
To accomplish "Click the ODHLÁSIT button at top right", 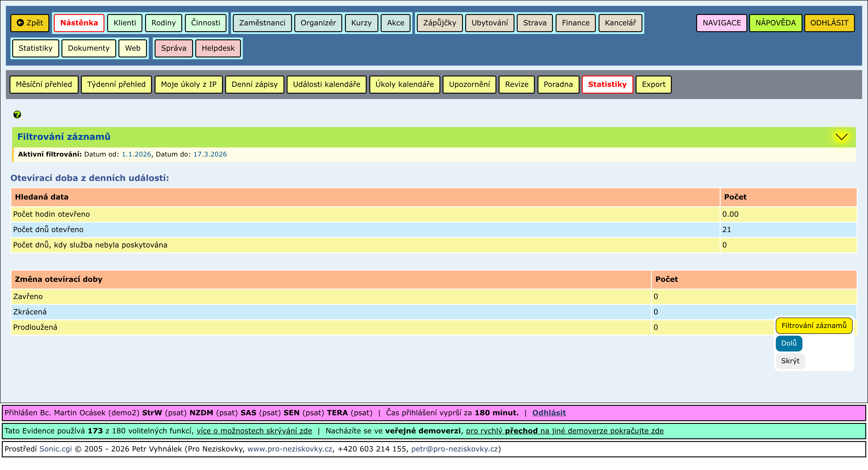I will click(x=829, y=23).
